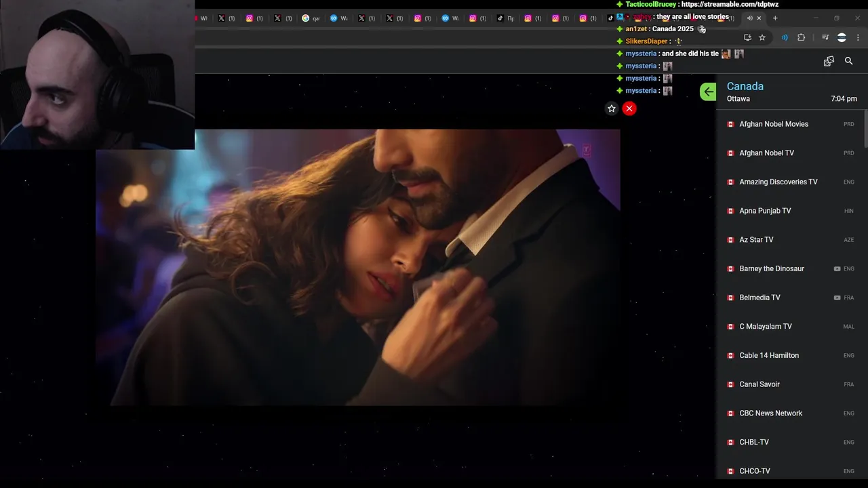This screenshot has width=868, height=488.
Task: Select CBC News Network channel
Action: pyautogui.click(x=790, y=413)
